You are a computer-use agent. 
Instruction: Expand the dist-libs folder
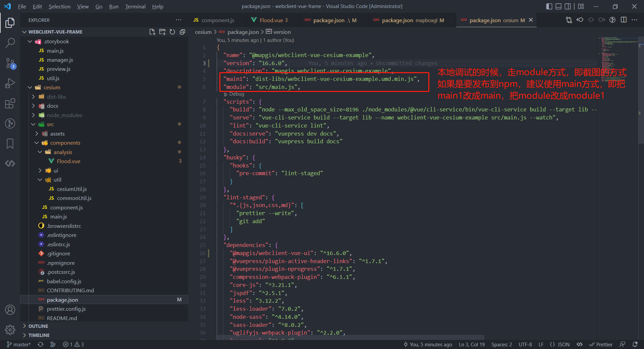pyautogui.click(x=33, y=97)
